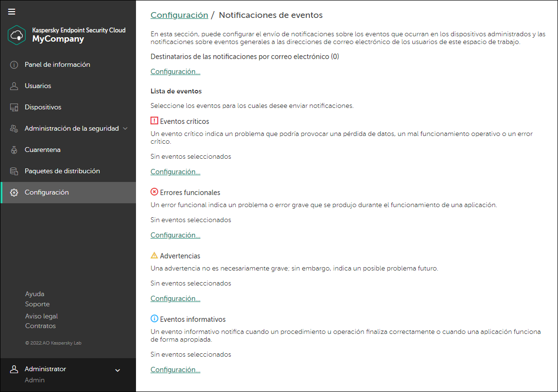Screen dimensions: 558x392
Task: Open Cuarentena section
Action: pos(68,150)
